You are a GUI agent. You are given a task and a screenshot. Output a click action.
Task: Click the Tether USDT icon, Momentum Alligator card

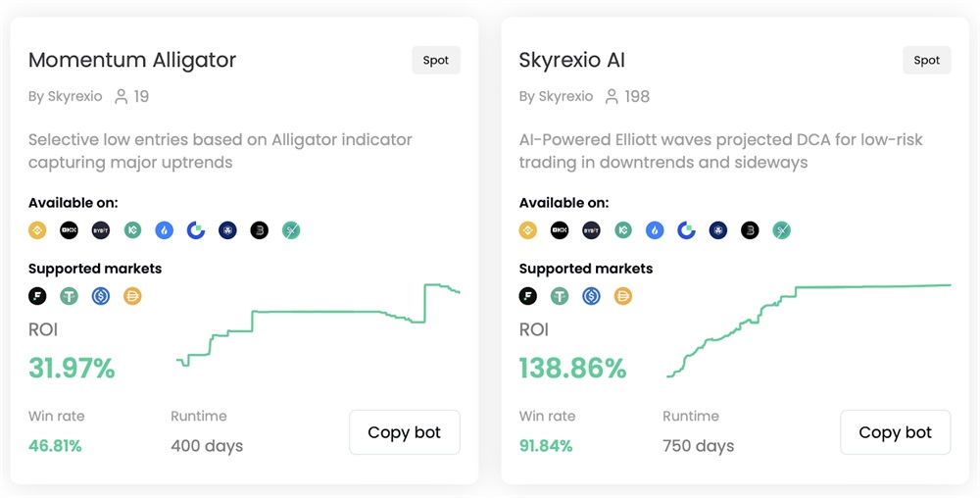tap(70, 295)
